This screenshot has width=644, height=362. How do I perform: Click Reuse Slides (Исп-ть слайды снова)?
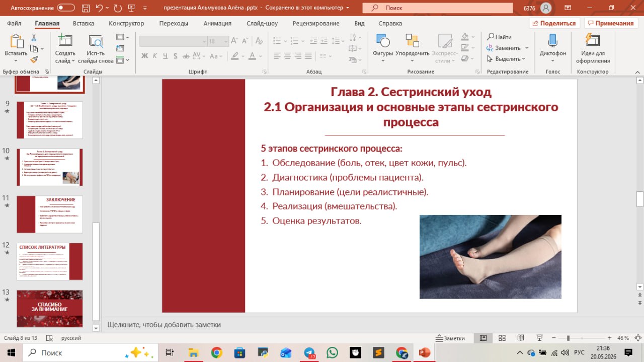[96, 48]
